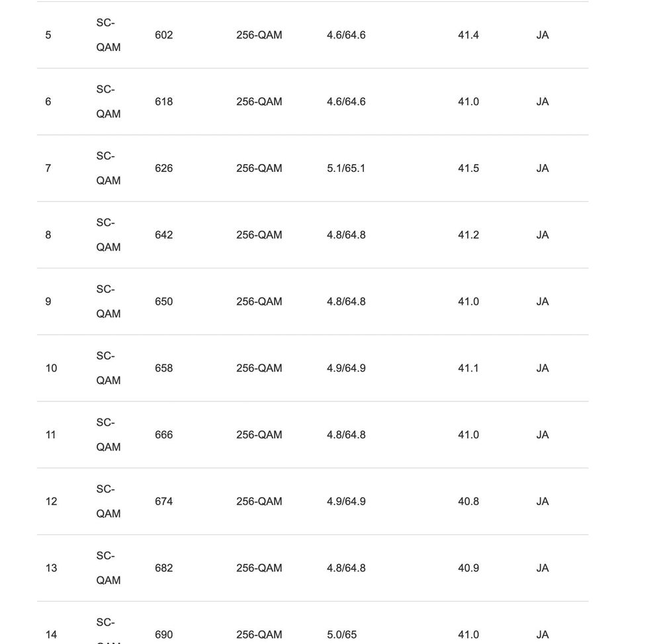Select the power value 5.1/65.1
The image size is (661, 644).
click(345, 169)
